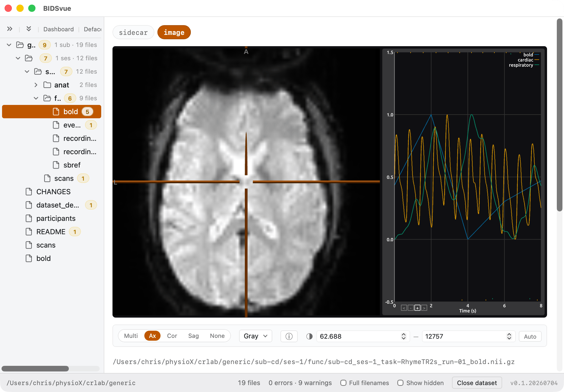The image size is (564, 392).
Task: Switch to Multi view layout
Action: (131, 336)
